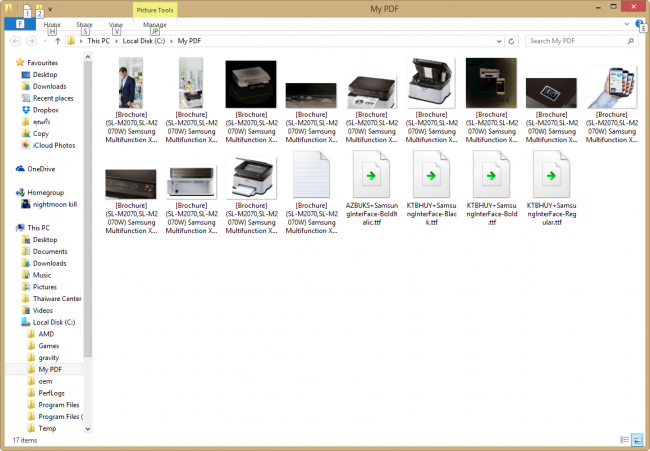This screenshot has height=451, width=650.
Task: Click This PC in address breadcrumb
Action: point(99,41)
